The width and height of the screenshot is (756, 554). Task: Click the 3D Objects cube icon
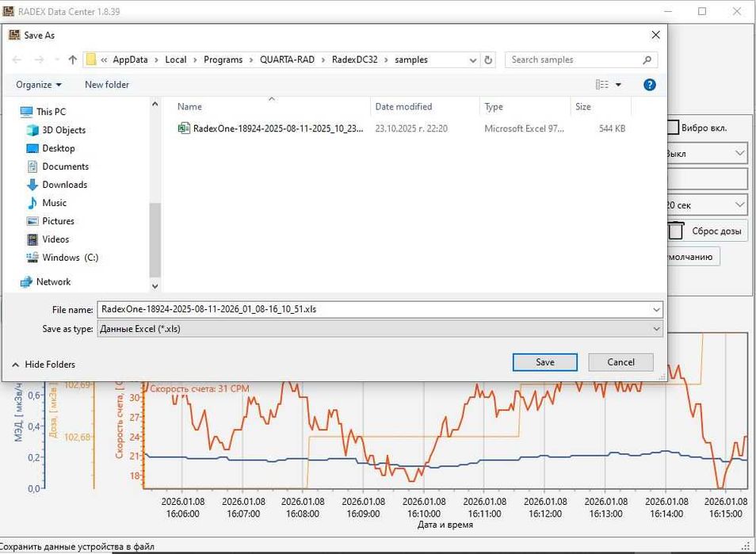point(32,130)
